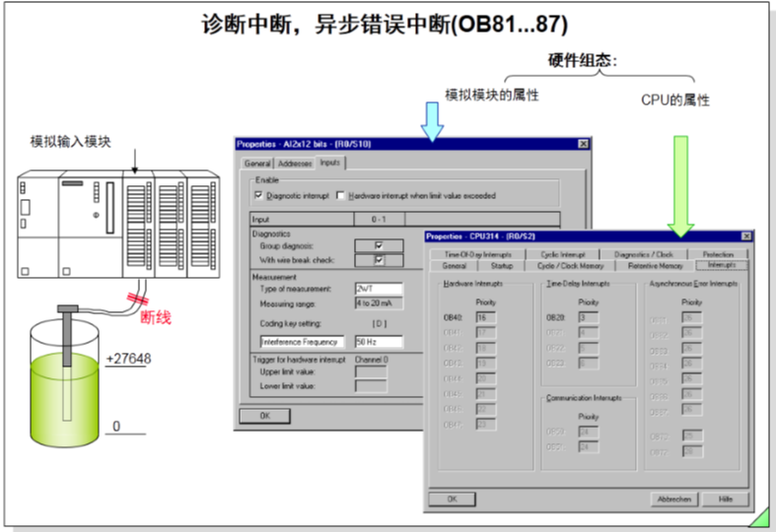Click the light blue down arrow icon
This screenshot has width=776, height=532.
point(432,119)
